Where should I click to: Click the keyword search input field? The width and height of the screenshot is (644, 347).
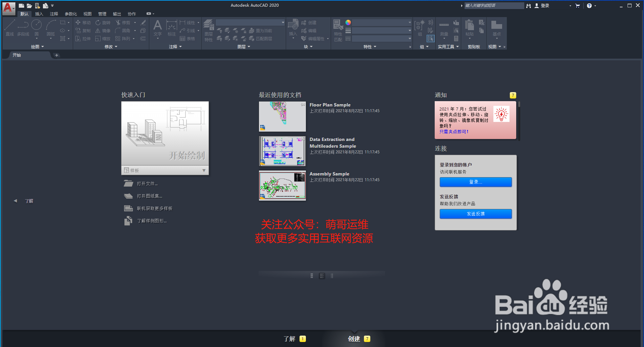pyautogui.click(x=494, y=5)
